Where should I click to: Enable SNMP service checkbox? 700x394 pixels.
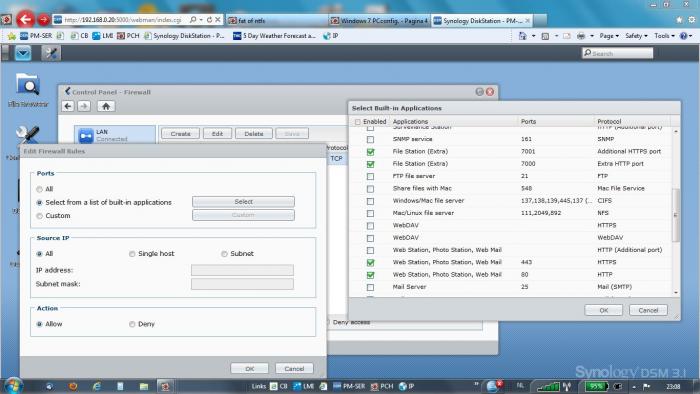371,140
